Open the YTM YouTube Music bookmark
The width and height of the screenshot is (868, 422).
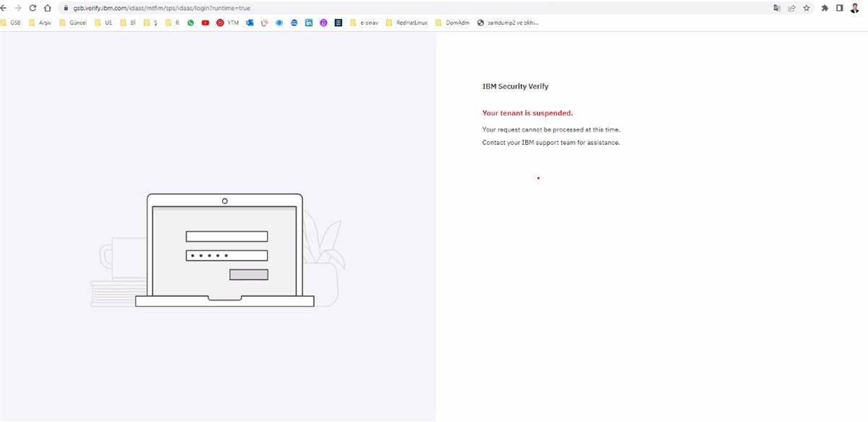pyautogui.click(x=227, y=22)
